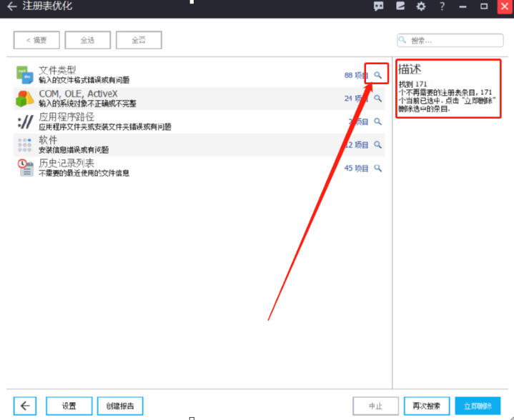Click the 文件类型 category icon
The image size is (514, 420).
click(x=25, y=75)
